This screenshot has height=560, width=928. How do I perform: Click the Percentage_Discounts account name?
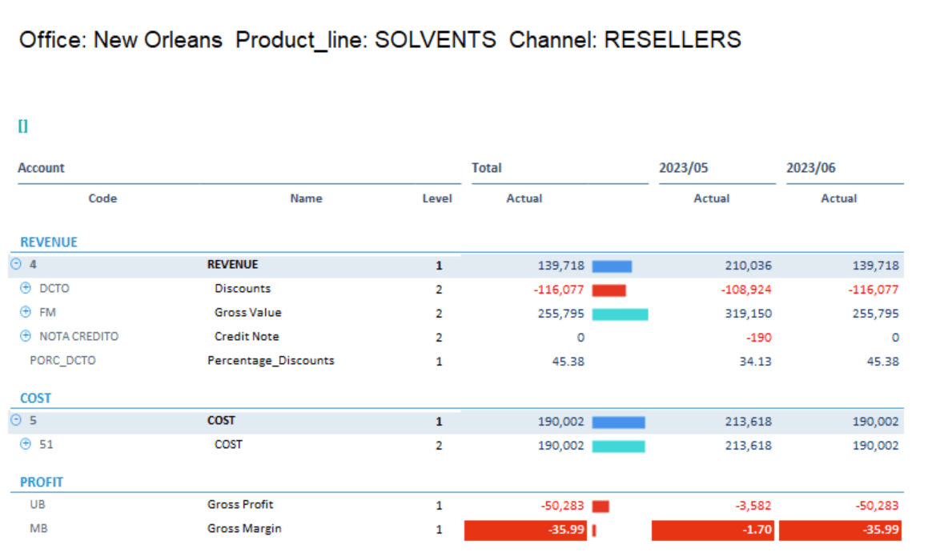tap(271, 361)
